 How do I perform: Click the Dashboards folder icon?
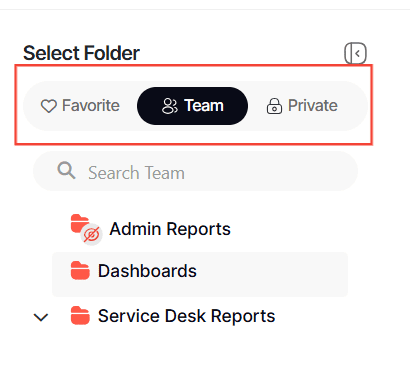pos(80,270)
